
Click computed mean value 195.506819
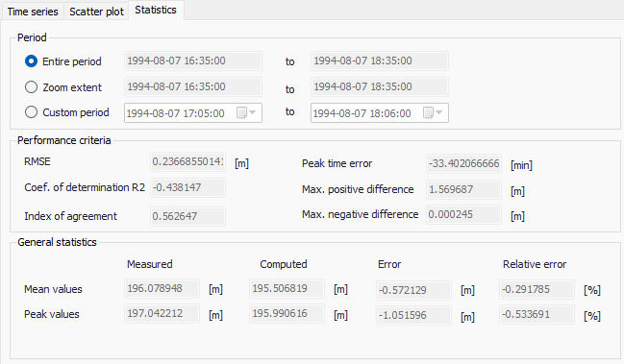287,288
